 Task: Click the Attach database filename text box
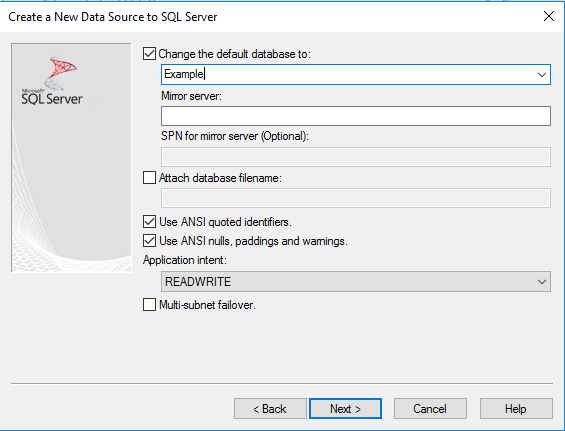pyautogui.click(x=356, y=198)
